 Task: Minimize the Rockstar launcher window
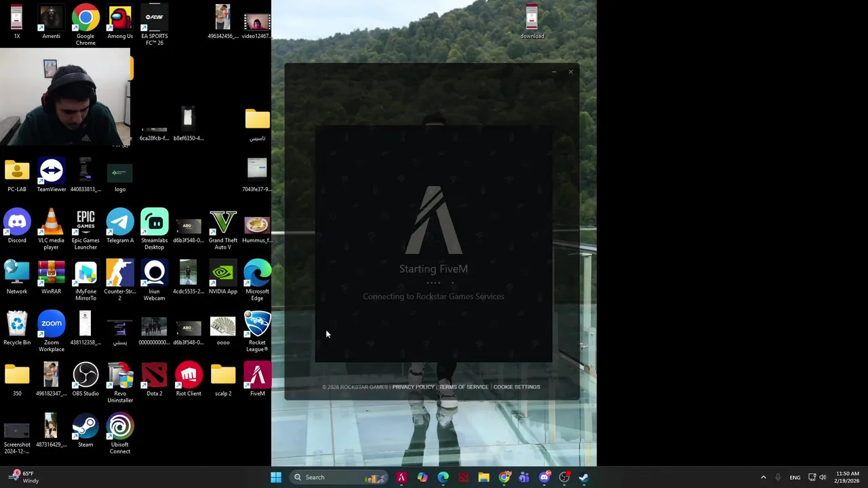click(554, 72)
